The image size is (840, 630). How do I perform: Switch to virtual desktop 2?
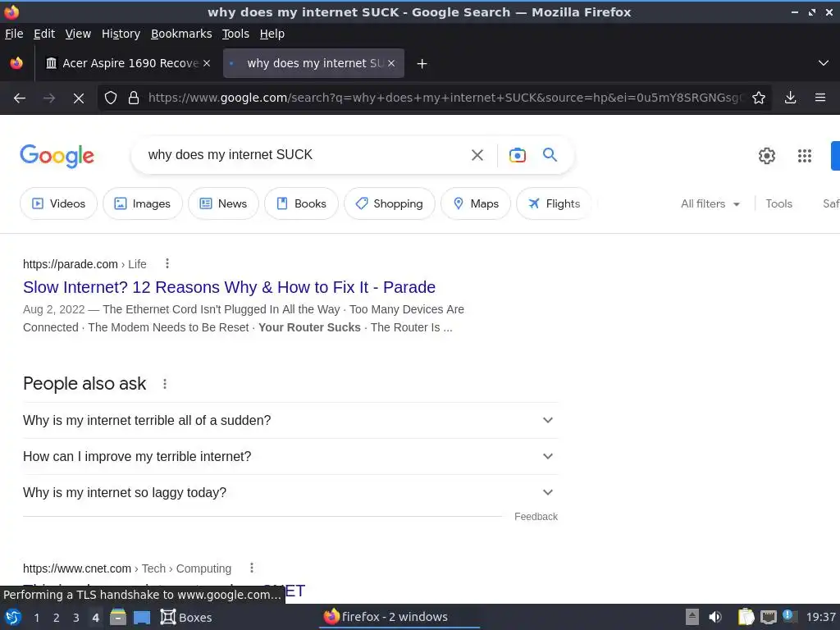[57, 618]
